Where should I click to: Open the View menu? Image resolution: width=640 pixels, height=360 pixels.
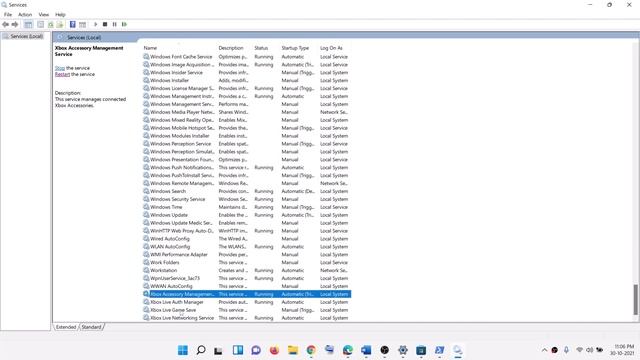pos(44,14)
